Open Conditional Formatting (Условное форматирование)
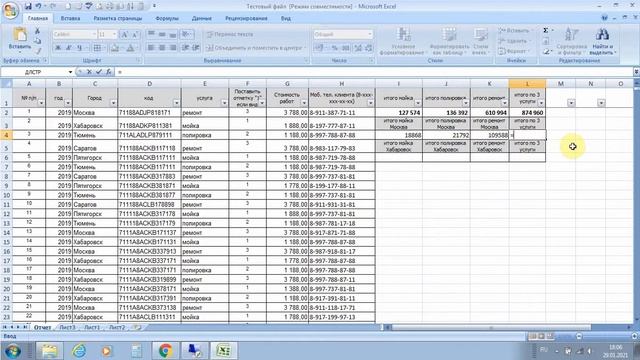 click(403, 41)
